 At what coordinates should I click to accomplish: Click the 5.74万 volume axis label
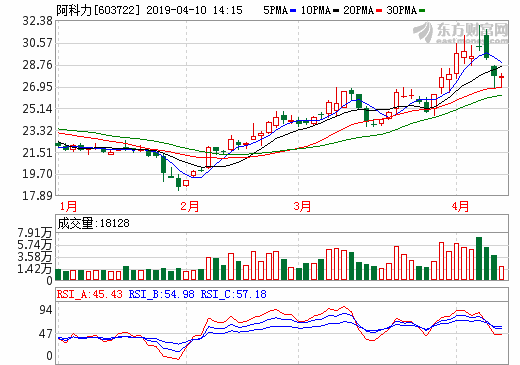35,245
